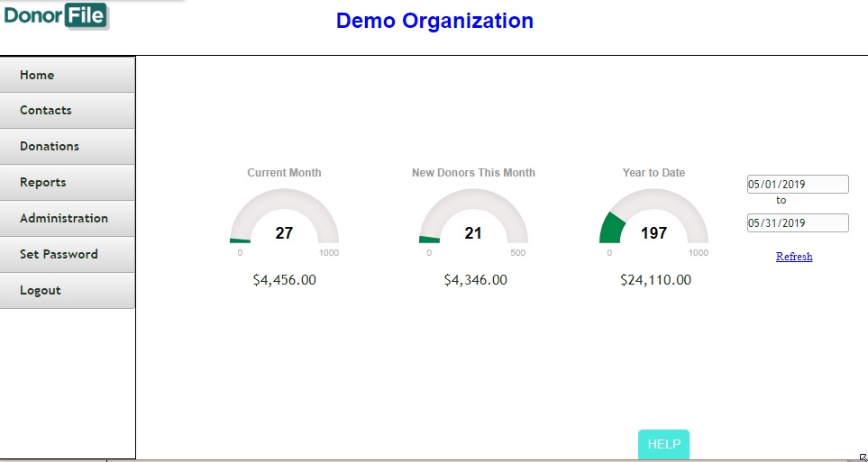Click the $4,346.00 new donors total
The width and height of the screenshot is (868, 462).
tap(475, 280)
